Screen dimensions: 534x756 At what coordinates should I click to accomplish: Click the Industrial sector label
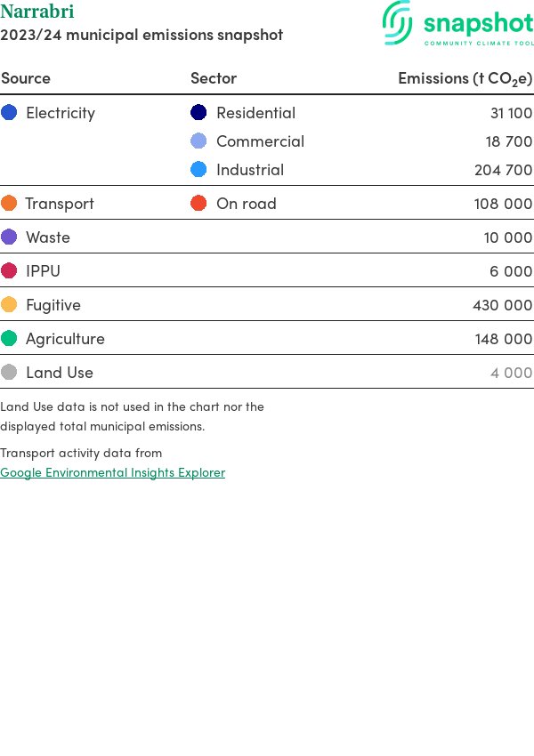point(250,170)
